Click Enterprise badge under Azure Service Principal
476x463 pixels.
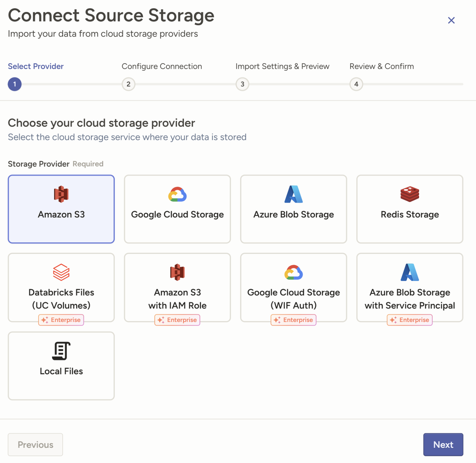410,320
